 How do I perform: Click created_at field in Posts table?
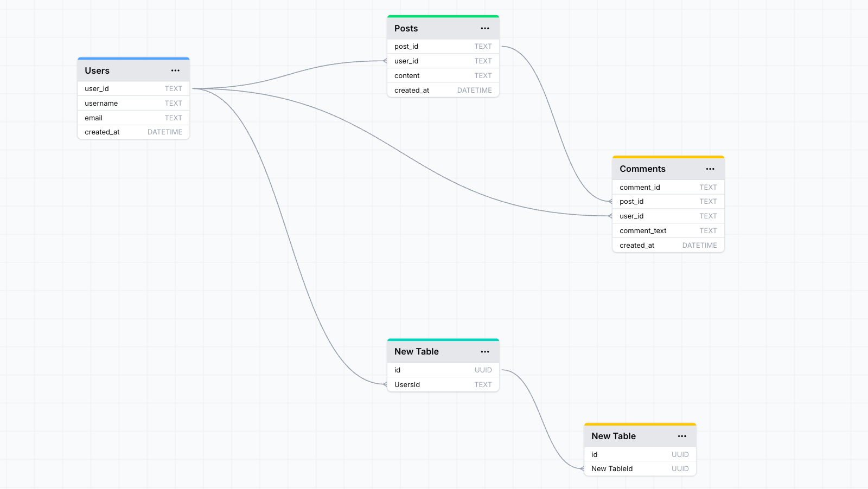[x=443, y=90]
